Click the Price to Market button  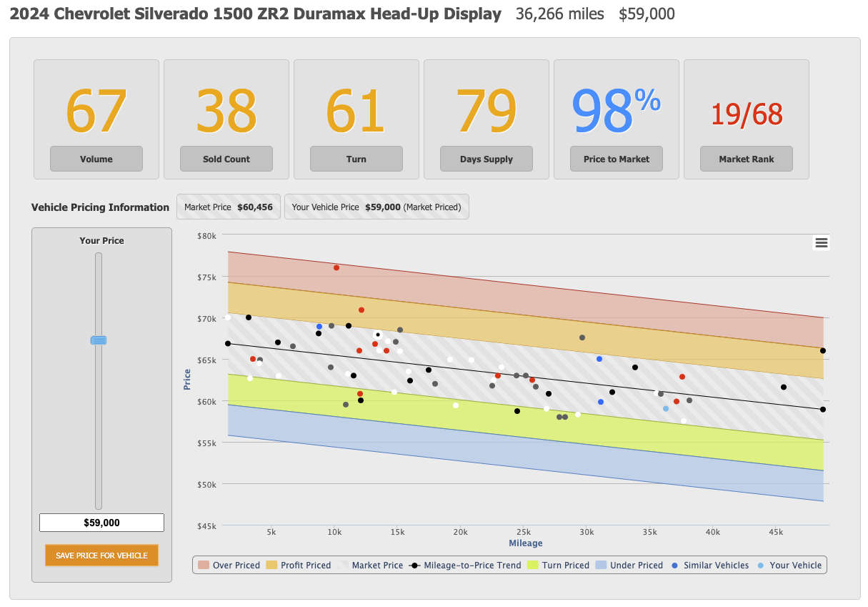(x=617, y=159)
